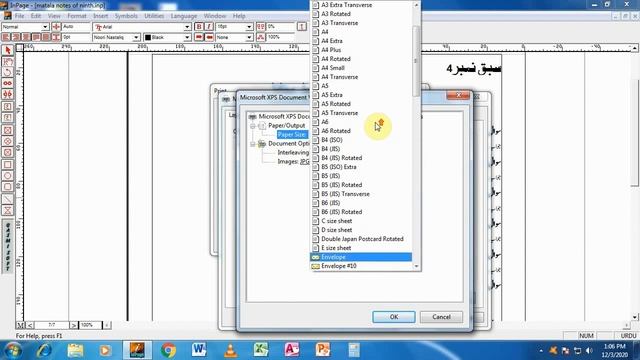
Task: Select the link text boxes tool
Action: point(7,83)
